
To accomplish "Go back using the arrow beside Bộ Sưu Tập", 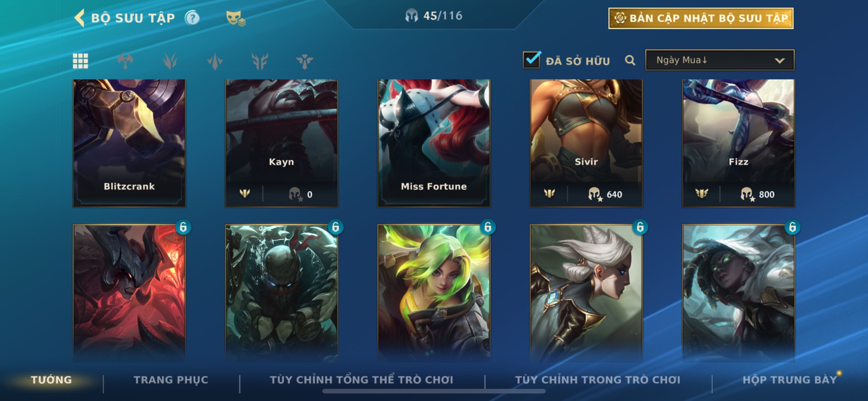I will [x=79, y=18].
